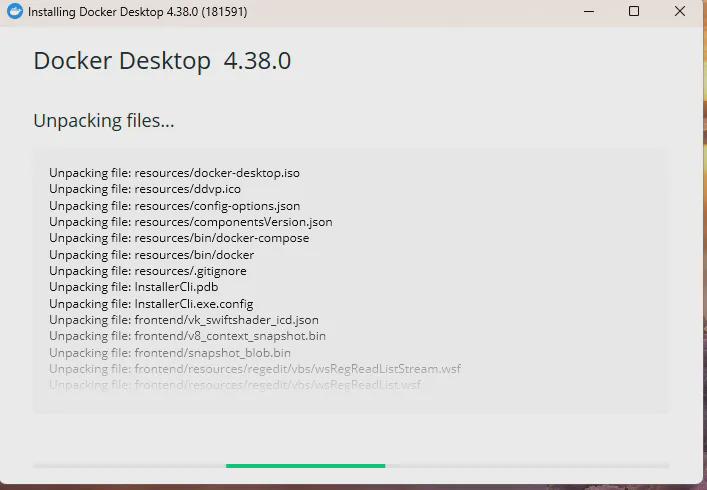Click the 'Installing Docker Desktop 4.38.0 (181591)' title text
Image resolution: width=707 pixels, height=490 pixels.
tap(138, 12)
